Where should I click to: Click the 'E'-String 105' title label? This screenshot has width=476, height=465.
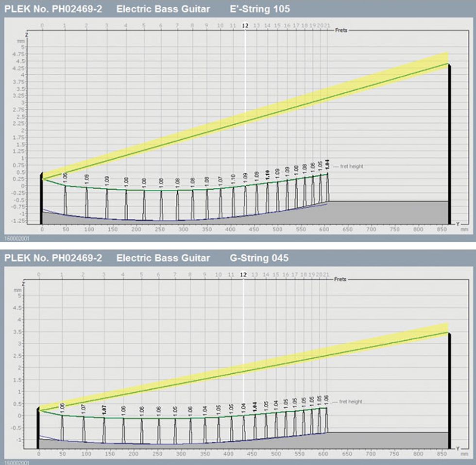pyautogui.click(x=260, y=9)
